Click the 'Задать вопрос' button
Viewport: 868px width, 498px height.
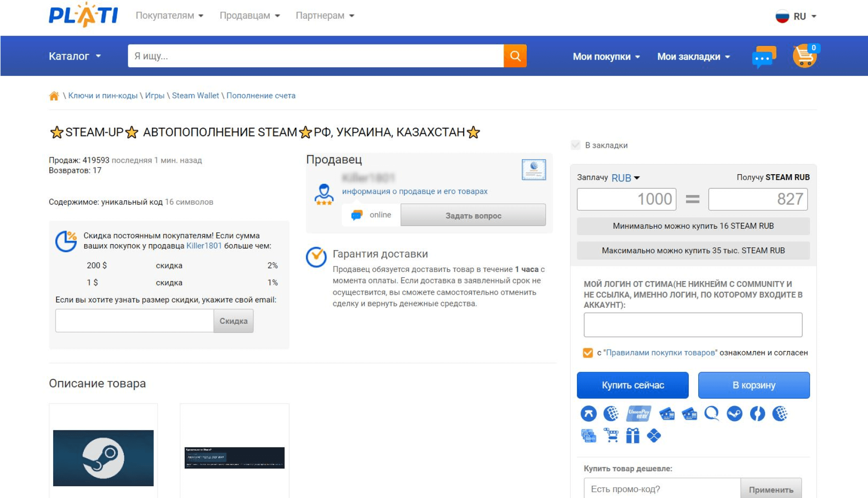pyautogui.click(x=473, y=216)
